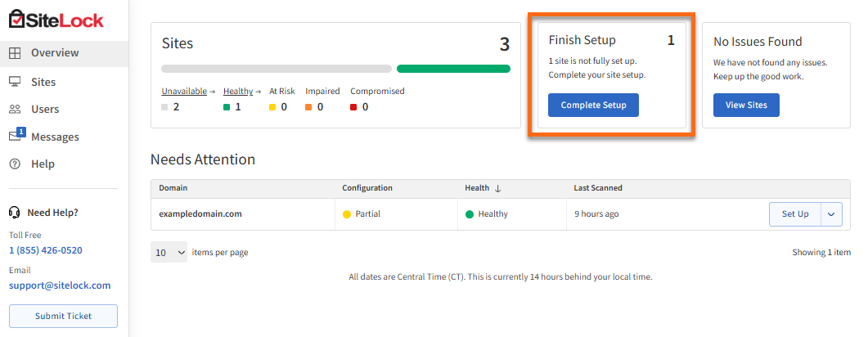This screenshot has height=337, width=868.
Task: Click the Complete Setup button
Action: point(593,106)
